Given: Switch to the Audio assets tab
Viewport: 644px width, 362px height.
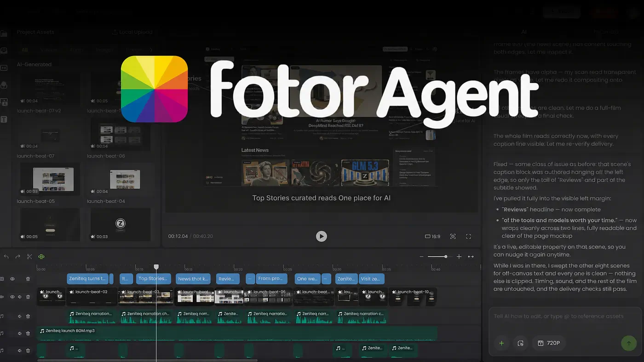Looking at the screenshot, I should click(x=77, y=50).
